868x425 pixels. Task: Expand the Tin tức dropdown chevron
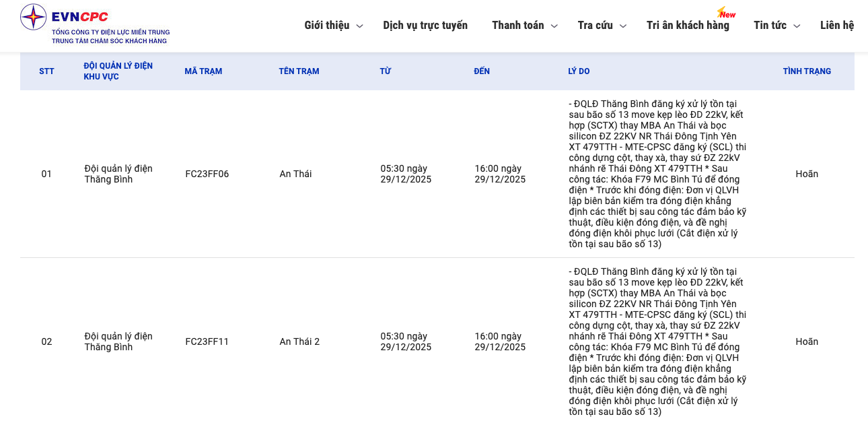point(796,26)
